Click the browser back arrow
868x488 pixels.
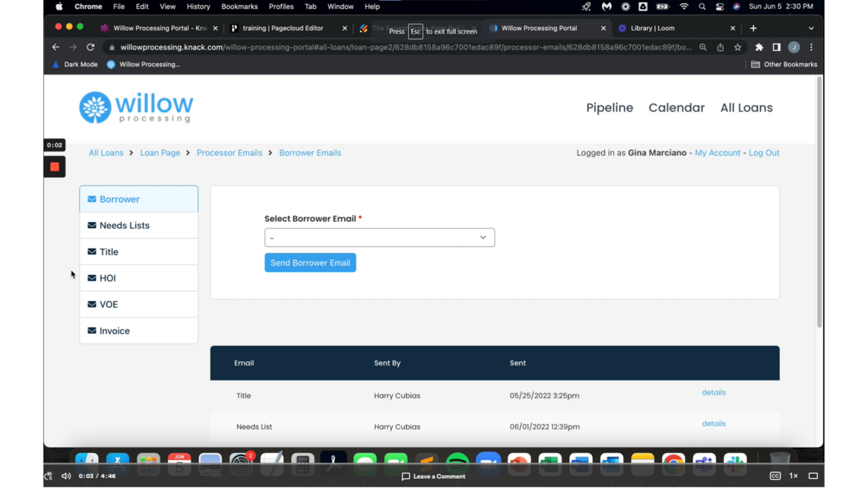coord(55,47)
